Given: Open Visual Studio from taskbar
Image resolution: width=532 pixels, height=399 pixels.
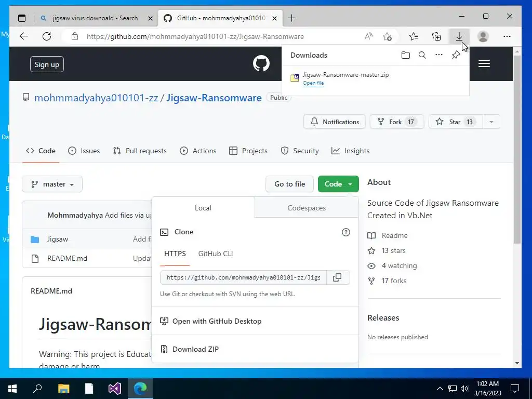Looking at the screenshot, I should [x=115, y=389].
